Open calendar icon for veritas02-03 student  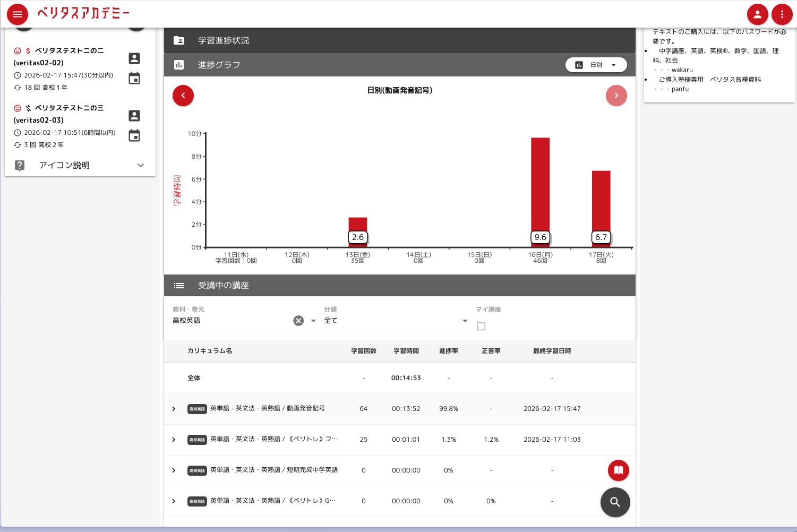pyautogui.click(x=134, y=136)
